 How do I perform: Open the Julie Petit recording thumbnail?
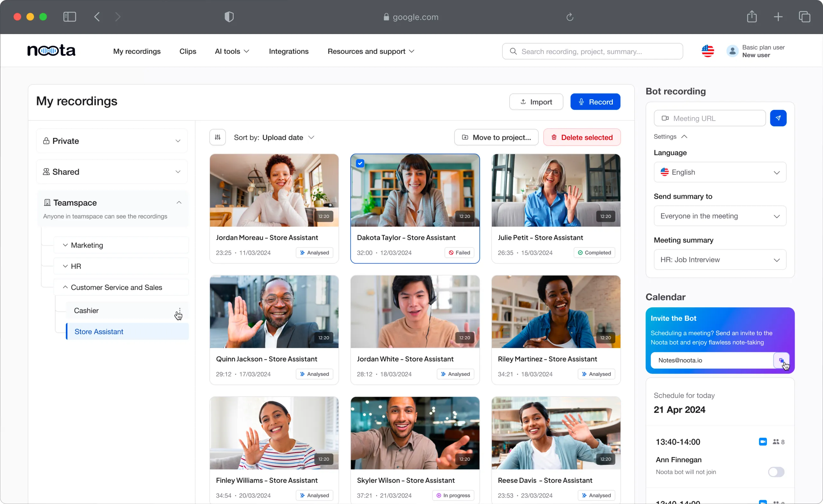[556, 190]
